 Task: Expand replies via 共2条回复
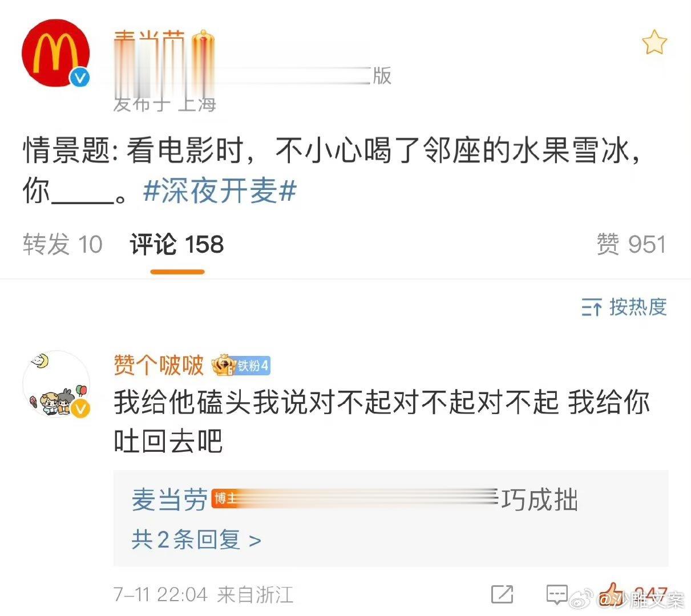point(196,540)
